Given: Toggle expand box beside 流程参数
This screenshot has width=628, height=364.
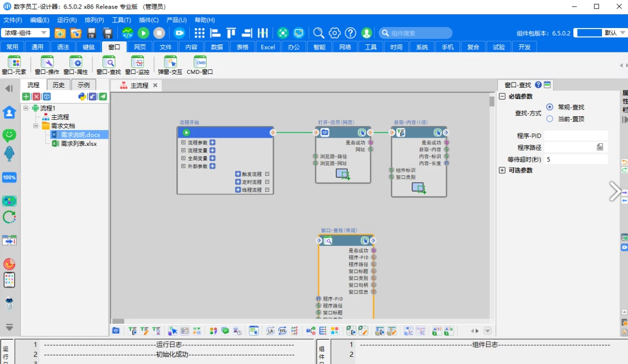Looking at the screenshot, I should (183, 143).
